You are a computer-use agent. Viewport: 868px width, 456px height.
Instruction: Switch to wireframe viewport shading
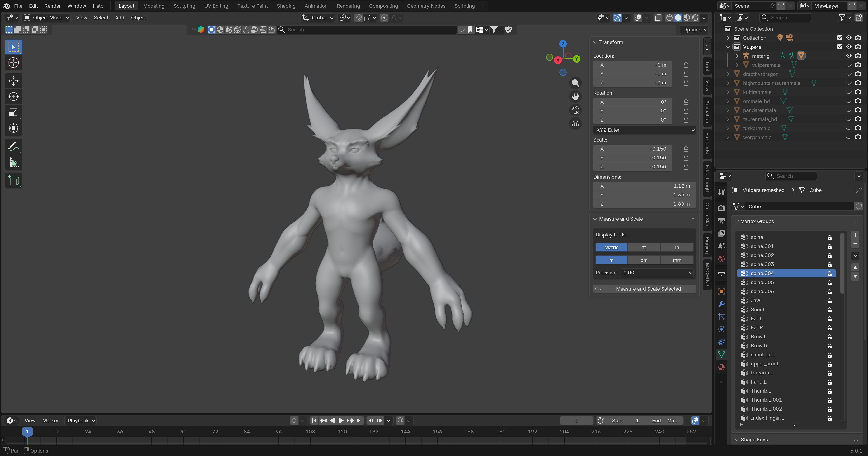click(670, 18)
